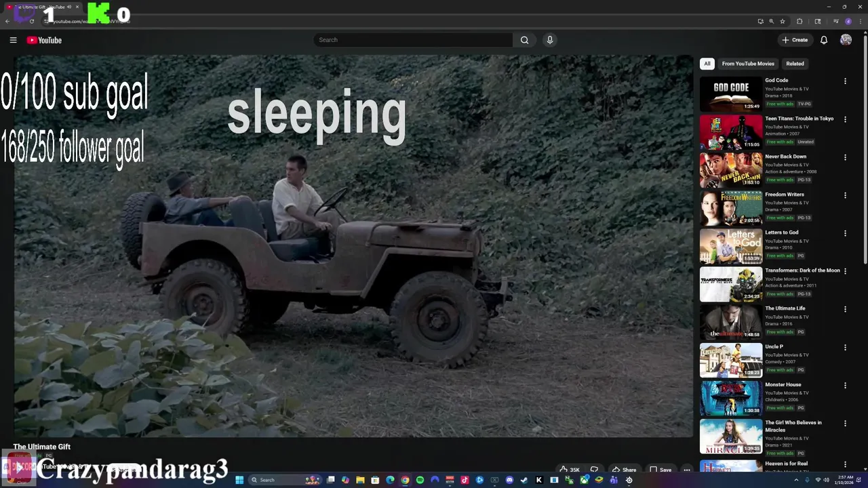Click the Monster House thumbnail
868x488 pixels.
point(731,398)
